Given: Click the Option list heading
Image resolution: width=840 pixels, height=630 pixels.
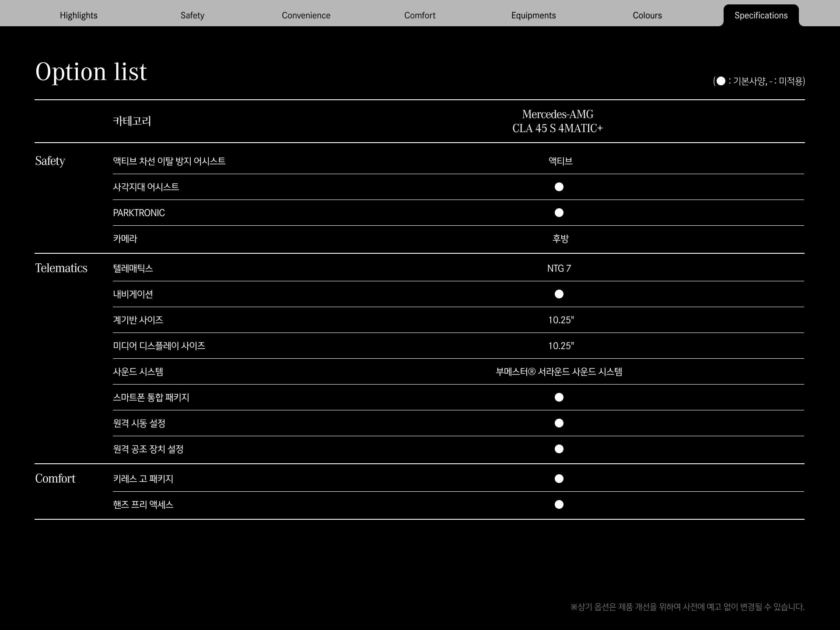Looking at the screenshot, I should pyautogui.click(x=91, y=72).
